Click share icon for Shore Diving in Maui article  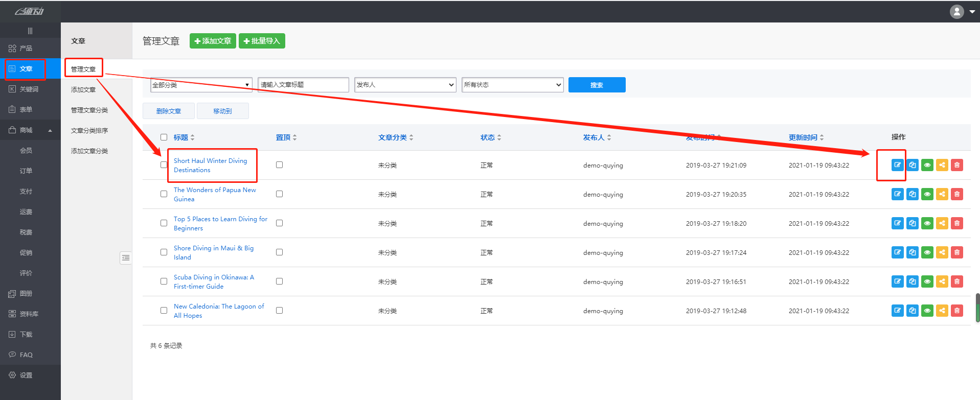(942, 252)
